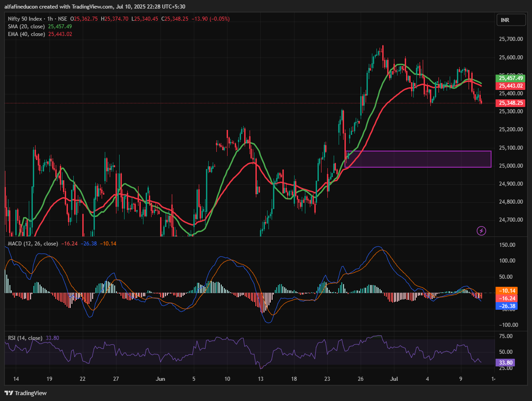The image size is (532, 401).
Task: Click the 13 date on the time axis
Action: click(x=260, y=379)
